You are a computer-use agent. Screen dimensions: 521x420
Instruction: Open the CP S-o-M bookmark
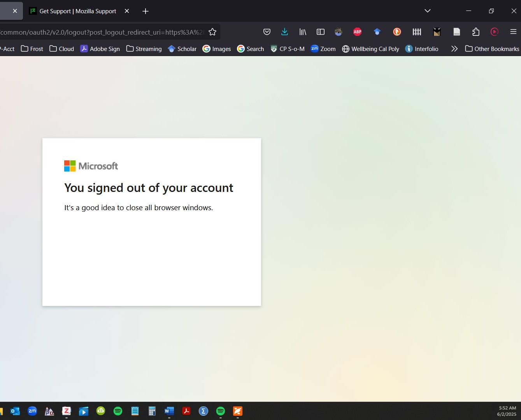pos(288,49)
